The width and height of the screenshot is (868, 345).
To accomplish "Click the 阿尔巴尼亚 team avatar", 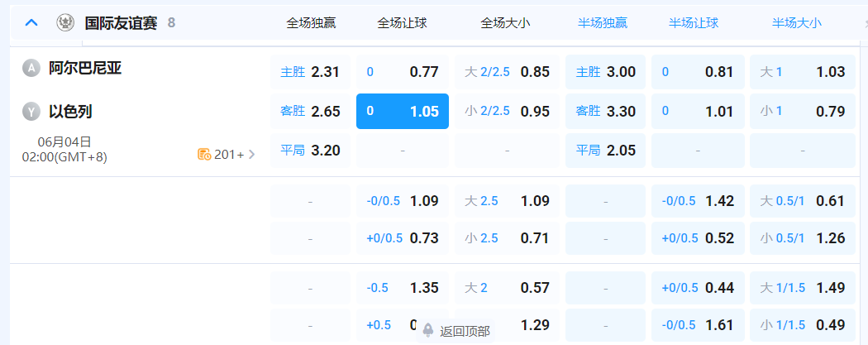I will [x=31, y=68].
